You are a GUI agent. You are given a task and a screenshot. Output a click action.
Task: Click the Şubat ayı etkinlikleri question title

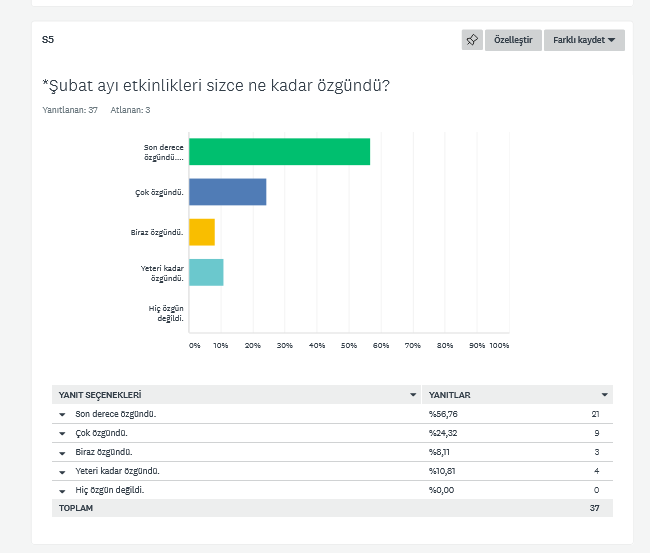point(215,85)
